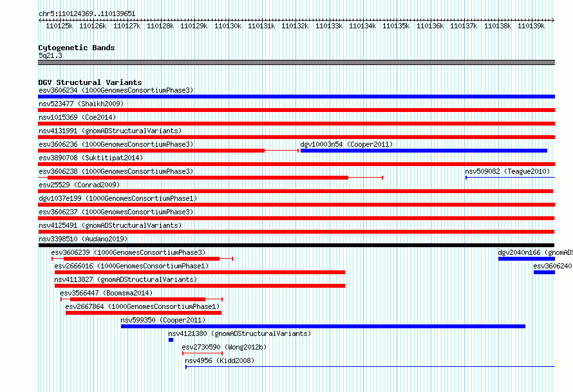Click the Cytogenetic Bands track title
573x392 pixels.
77,48
